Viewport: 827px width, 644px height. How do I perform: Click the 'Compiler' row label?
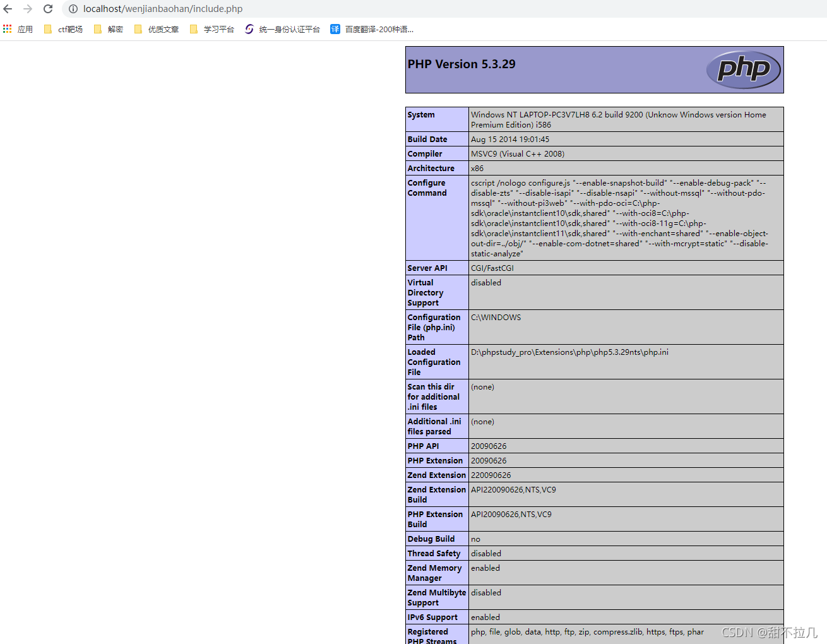(x=425, y=153)
